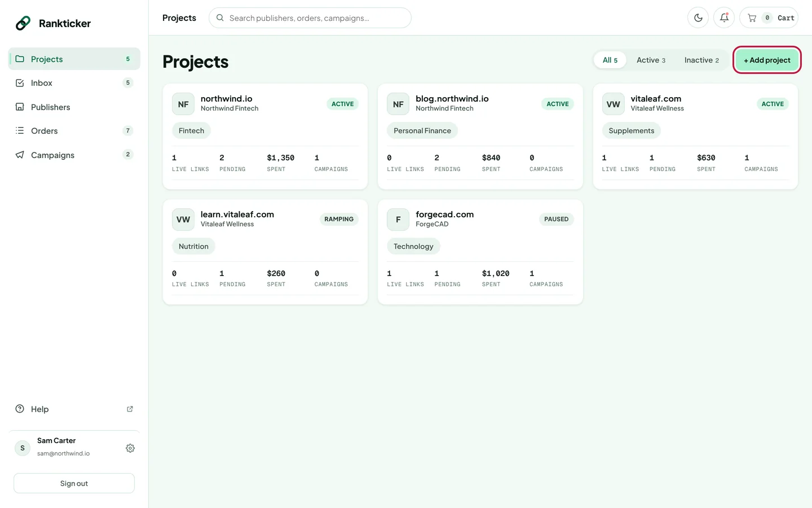Click the F avatar on forgecad.com card

click(398, 220)
